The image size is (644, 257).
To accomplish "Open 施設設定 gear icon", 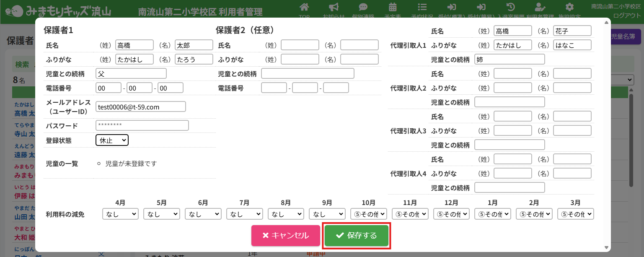I will [569, 8].
